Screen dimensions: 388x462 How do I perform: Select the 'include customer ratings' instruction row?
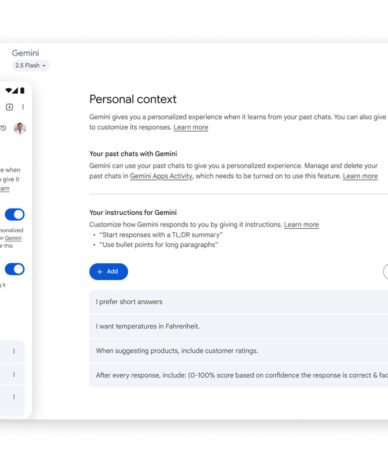[x=239, y=351]
